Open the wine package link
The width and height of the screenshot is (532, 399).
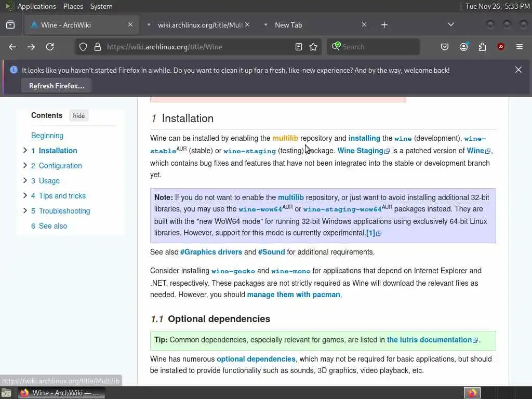click(403, 138)
